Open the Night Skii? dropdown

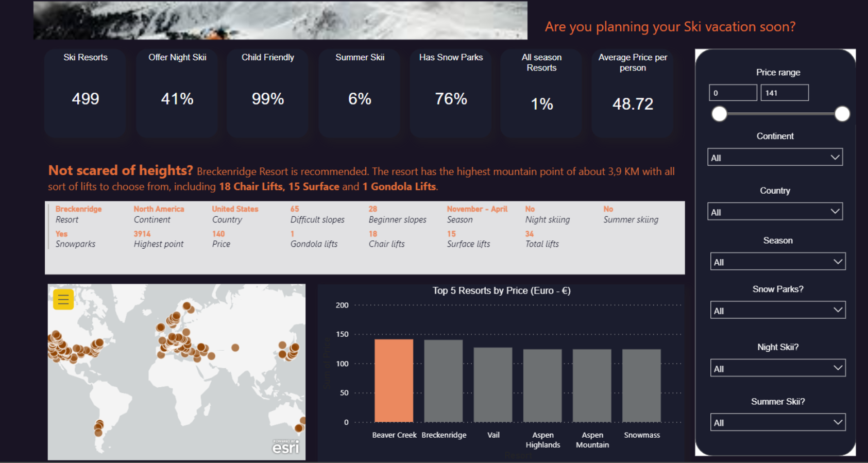coord(778,368)
